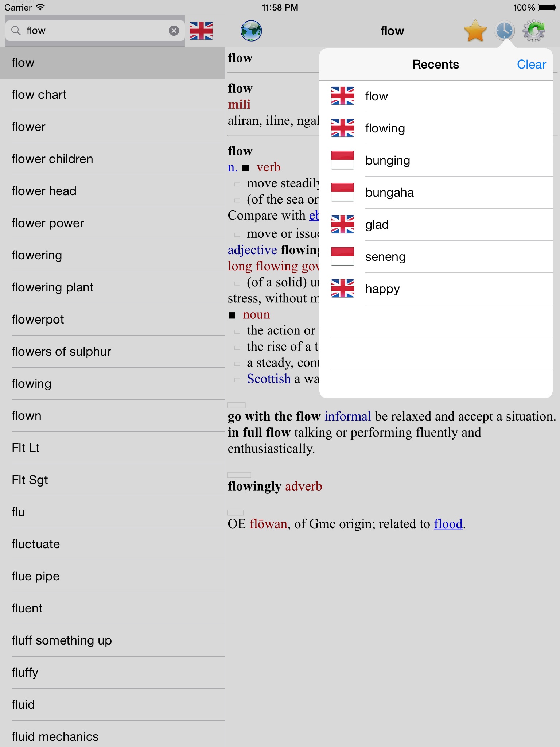Open the 'flood' hyperlink in etymology
This screenshot has width=560, height=747.
pos(448,524)
